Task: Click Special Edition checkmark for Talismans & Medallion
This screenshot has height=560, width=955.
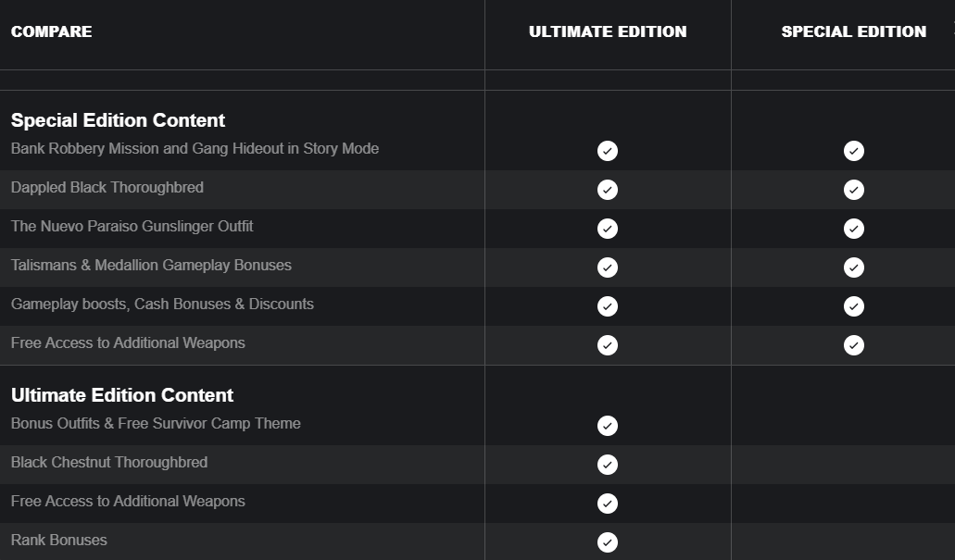Action: point(854,268)
